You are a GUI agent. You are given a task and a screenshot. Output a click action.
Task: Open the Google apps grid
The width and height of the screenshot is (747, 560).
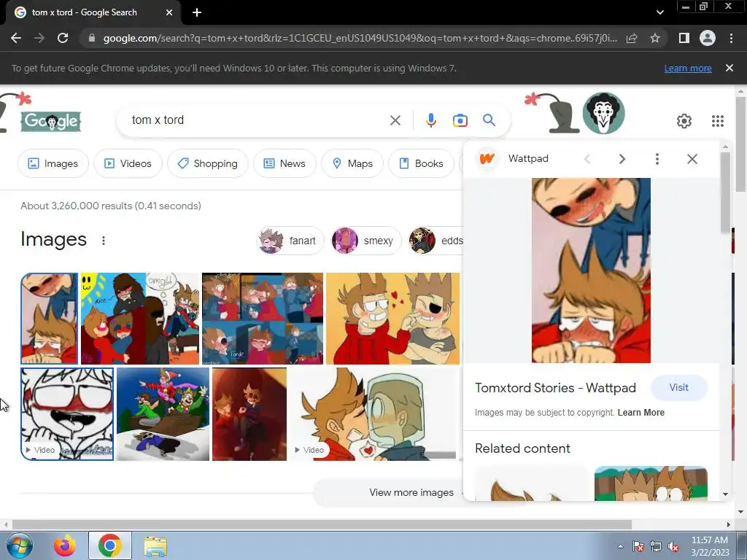[x=718, y=121]
